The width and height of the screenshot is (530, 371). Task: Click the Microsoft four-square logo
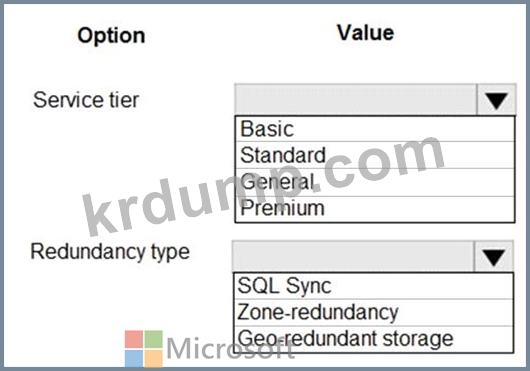click(x=144, y=349)
